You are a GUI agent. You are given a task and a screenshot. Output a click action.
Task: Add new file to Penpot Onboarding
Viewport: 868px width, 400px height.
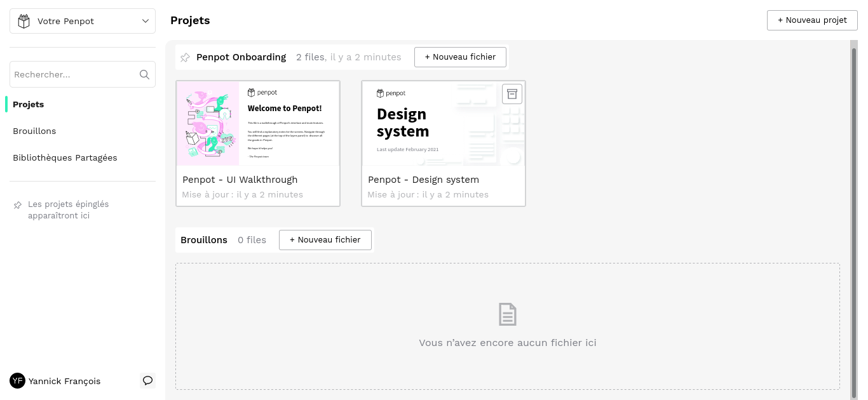(460, 57)
